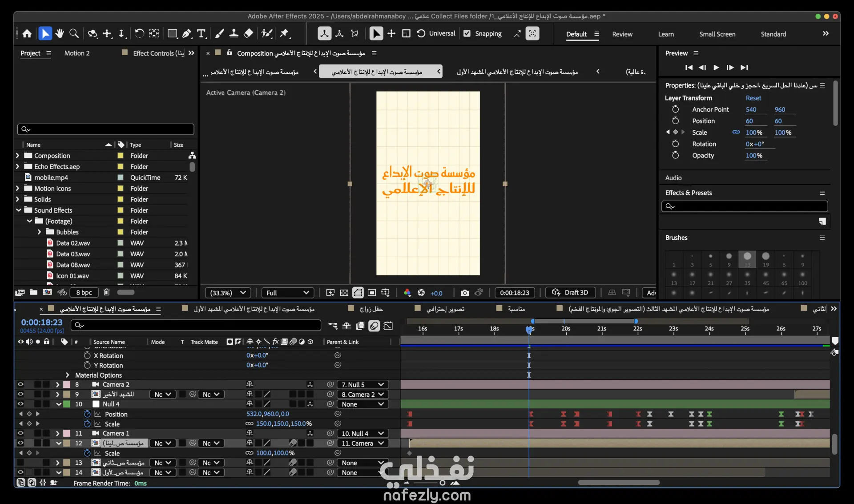
Task: Open the Full resolution dropdown
Action: click(287, 293)
